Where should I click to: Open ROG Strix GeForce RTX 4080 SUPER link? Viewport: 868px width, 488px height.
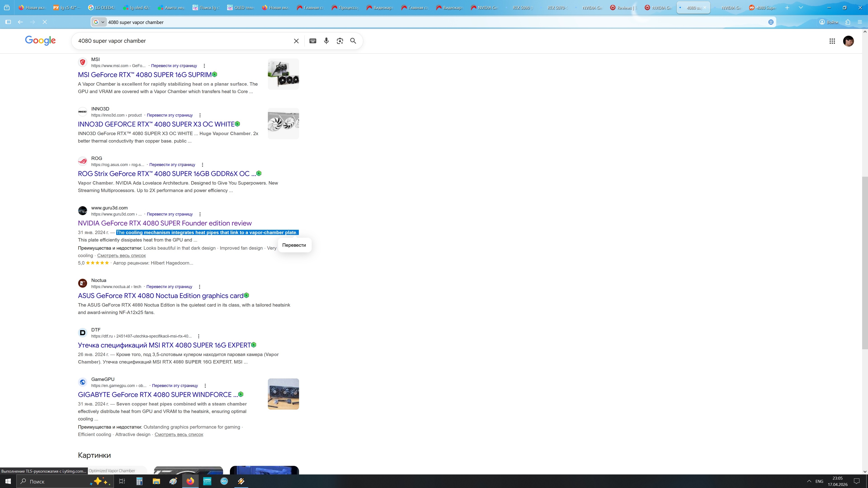coord(167,174)
